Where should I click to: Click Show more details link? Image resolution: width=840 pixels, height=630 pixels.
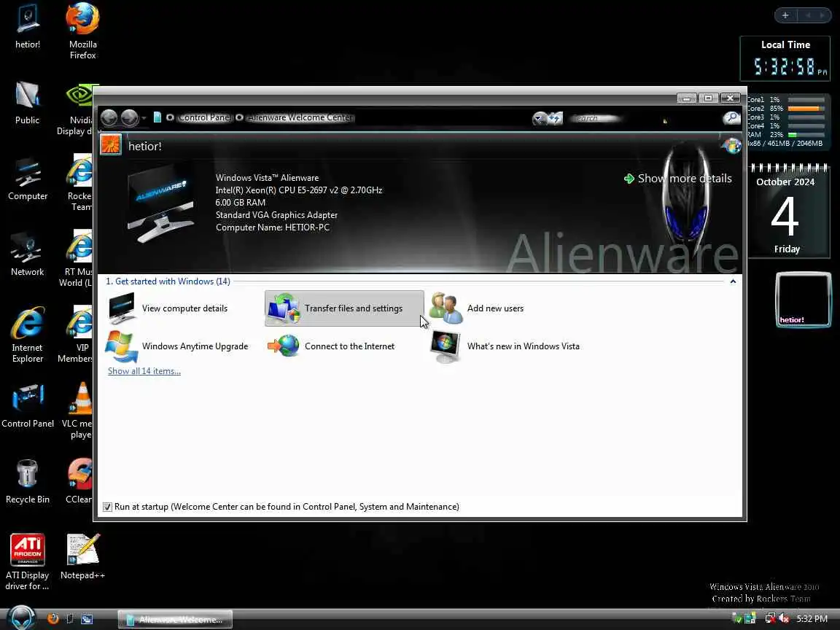coord(678,179)
